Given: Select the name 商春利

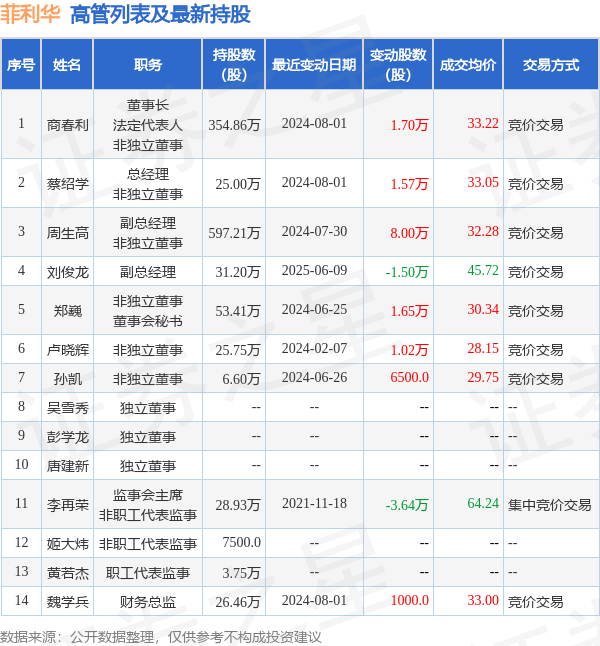Looking at the screenshot, I should (x=68, y=125).
